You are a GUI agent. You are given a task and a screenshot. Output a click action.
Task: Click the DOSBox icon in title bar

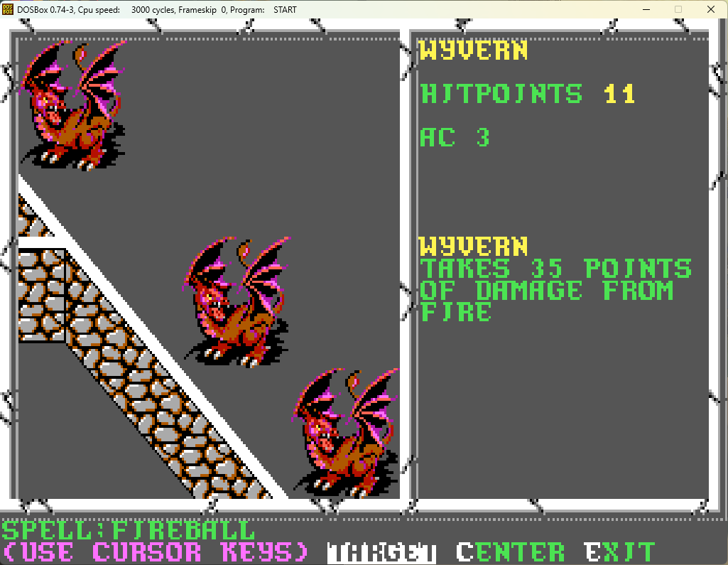7,9
